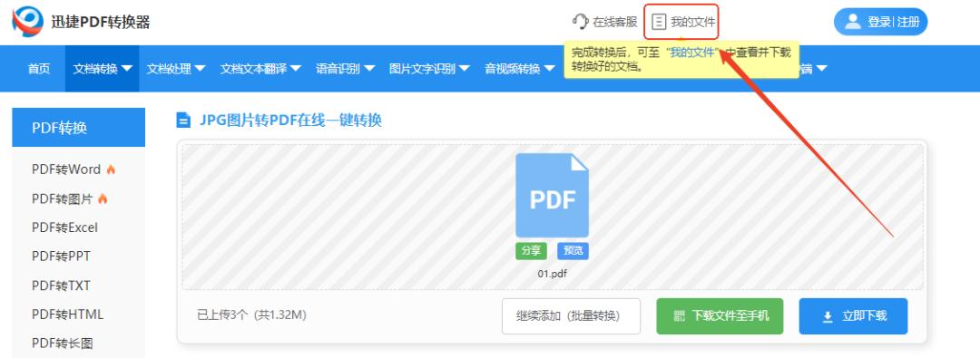Click the user avatar icon beside 登录
Image resolution: width=980 pixels, height=358 pixels.
(x=852, y=22)
